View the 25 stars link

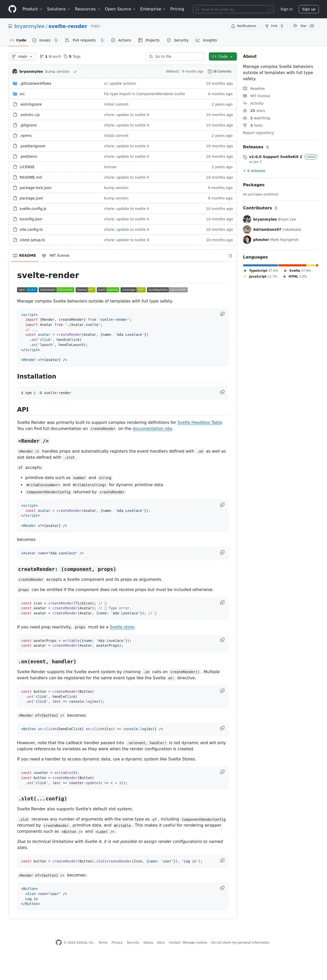pyautogui.click(x=254, y=111)
